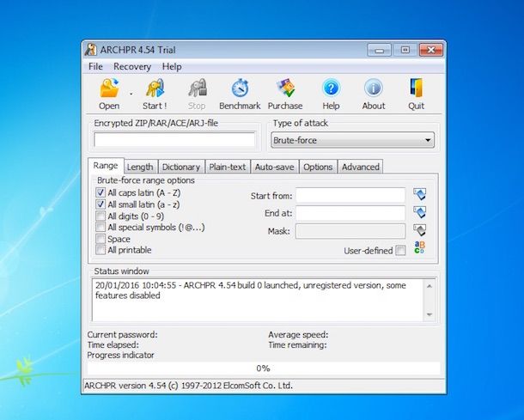Image resolution: width=524 pixels, height=420 pixels.
Task: Open the File menu
Action: 95,66
